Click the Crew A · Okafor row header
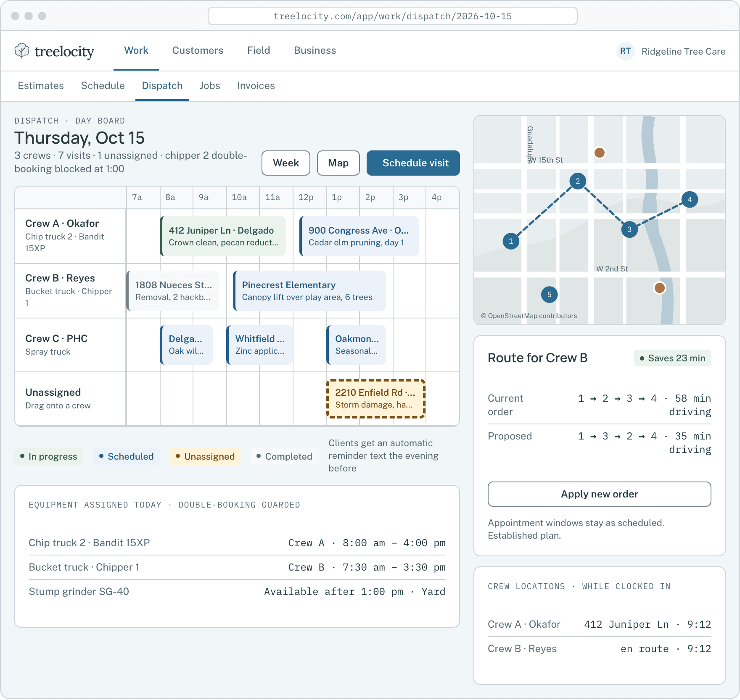The image size is (740, 700). [x=70, y=236]
